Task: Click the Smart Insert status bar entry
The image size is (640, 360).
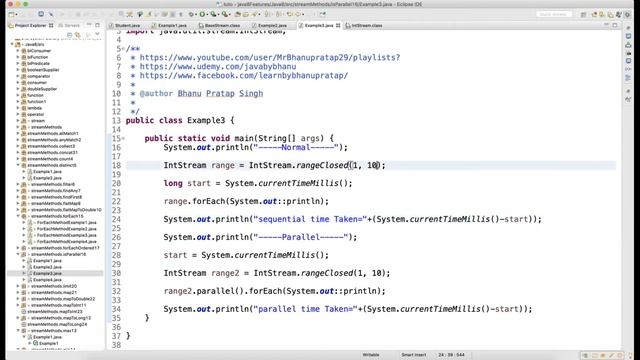Action: tap(413, 355)
